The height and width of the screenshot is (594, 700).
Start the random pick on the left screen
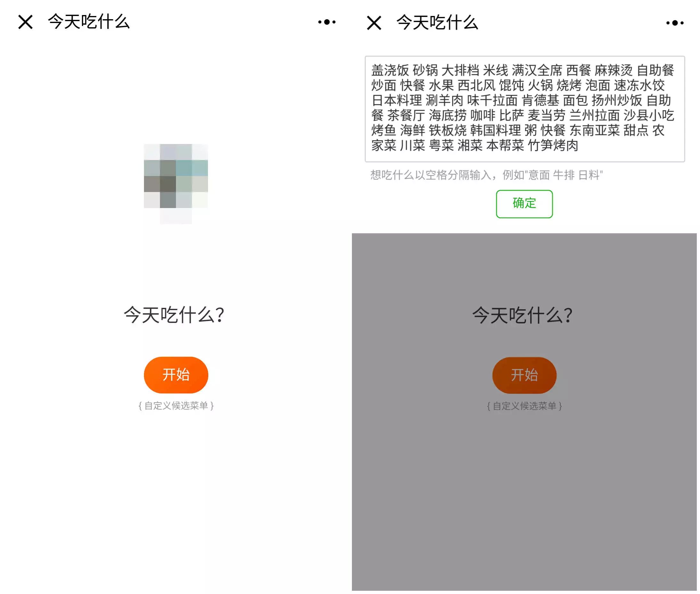(176, 375)
